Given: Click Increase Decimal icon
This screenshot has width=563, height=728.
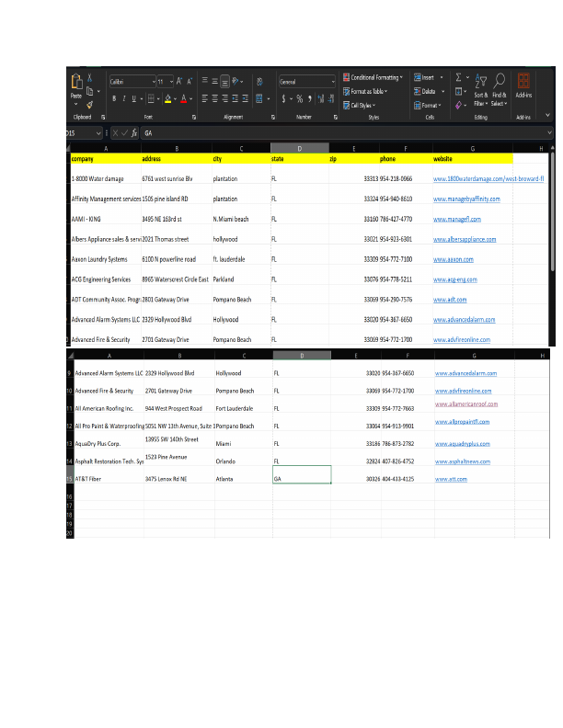Looking at the screenshot, I should 320,98.
